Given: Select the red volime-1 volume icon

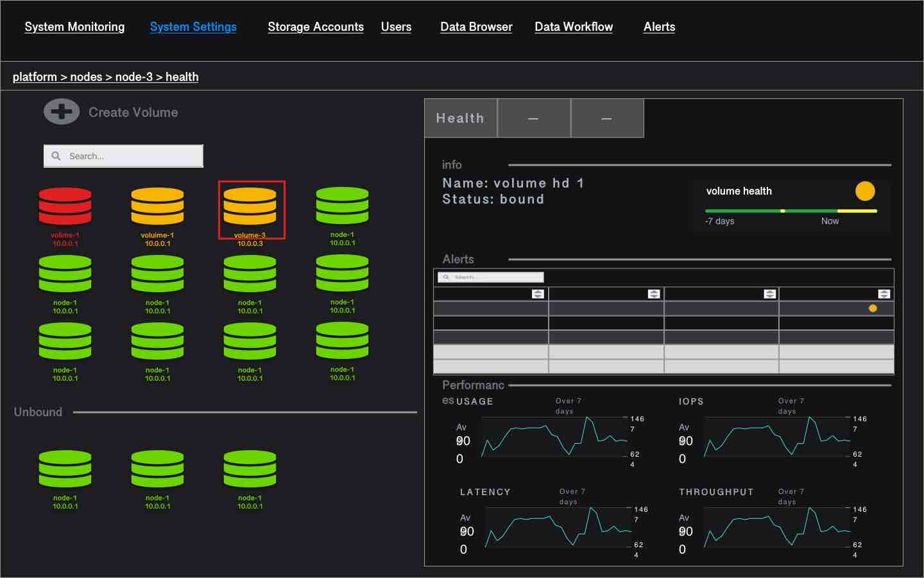Looking at the screenshot, I should (x=65, y=206).
